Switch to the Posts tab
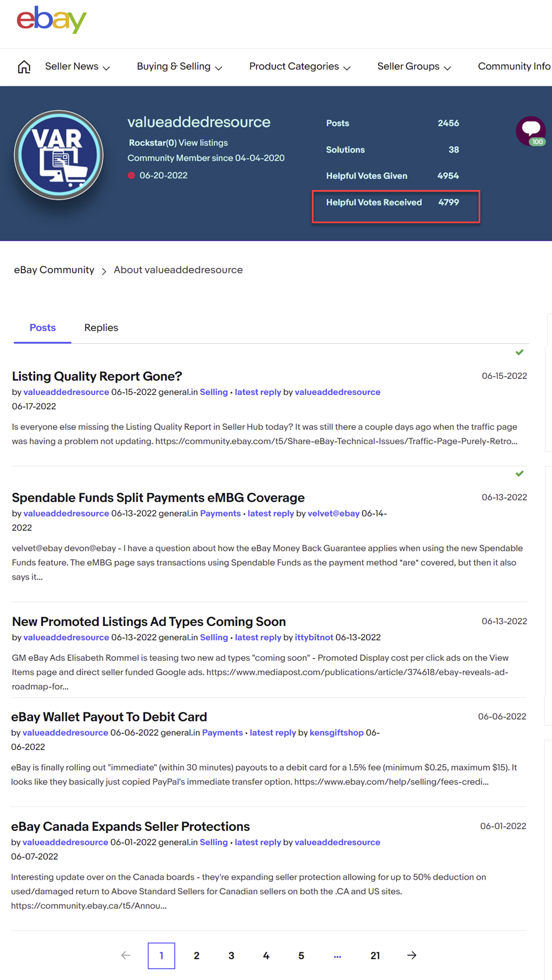 43,328
